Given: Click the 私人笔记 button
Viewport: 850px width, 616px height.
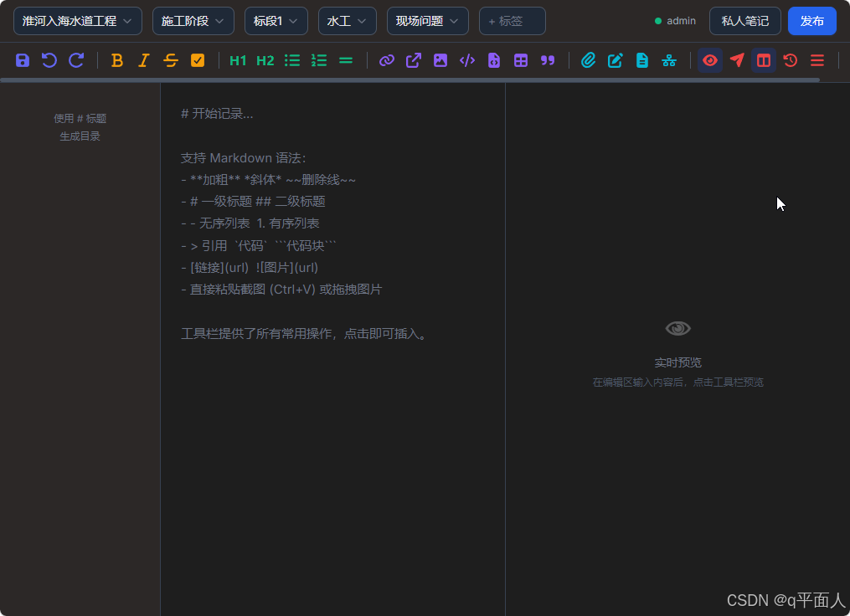Looking at the screenshot, I should (744, 21).
